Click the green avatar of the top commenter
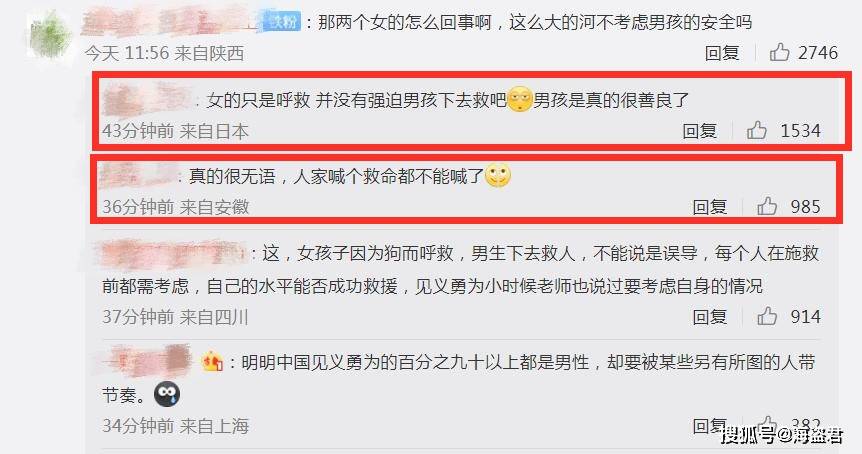The width and height of the screenshot is (862, 454). click(x=49, y=34)
